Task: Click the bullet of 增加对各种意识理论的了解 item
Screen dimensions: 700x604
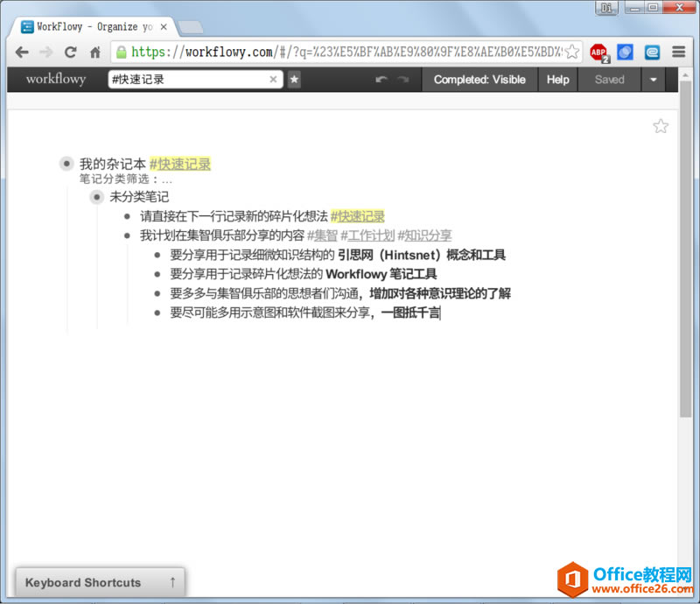Action: tap(157, 293)
